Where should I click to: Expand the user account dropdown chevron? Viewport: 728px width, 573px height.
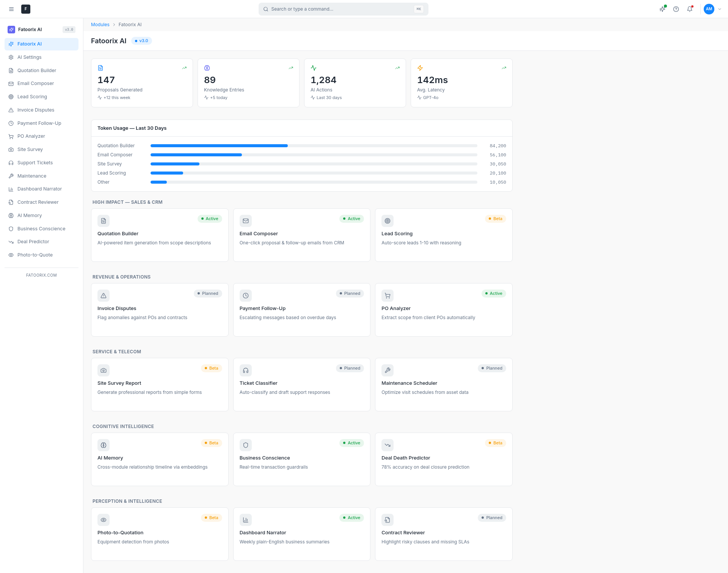(720, 9)
